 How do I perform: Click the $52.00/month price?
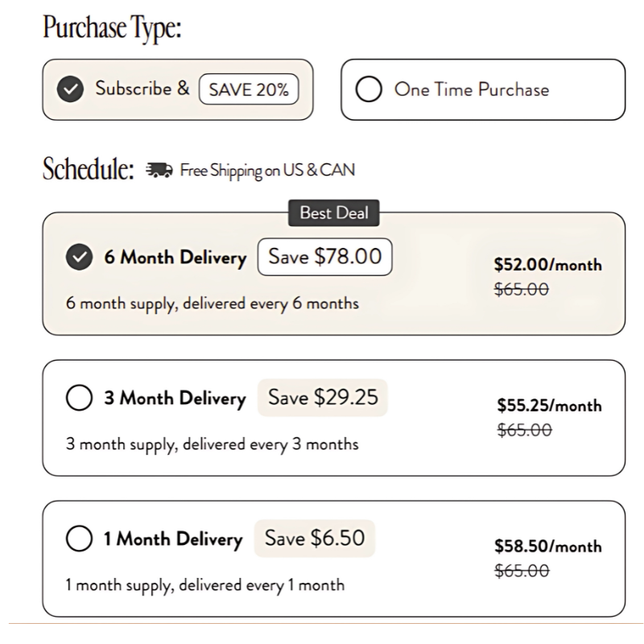point(547,265)
